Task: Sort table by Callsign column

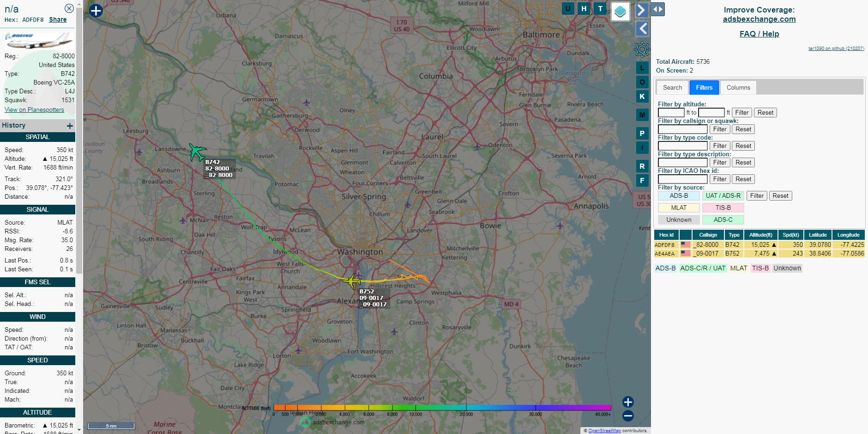Action: [708, 235]
